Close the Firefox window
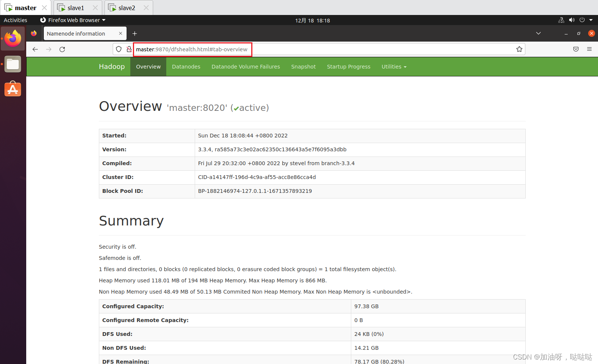The height and width of the screenshot is (364, 598). pos(592,33)
